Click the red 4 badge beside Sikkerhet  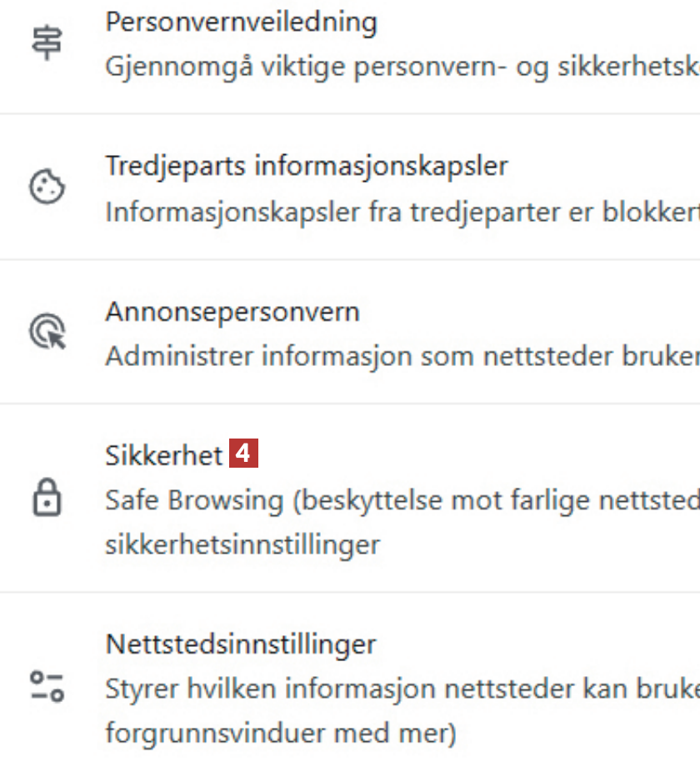tap(242, 454)
